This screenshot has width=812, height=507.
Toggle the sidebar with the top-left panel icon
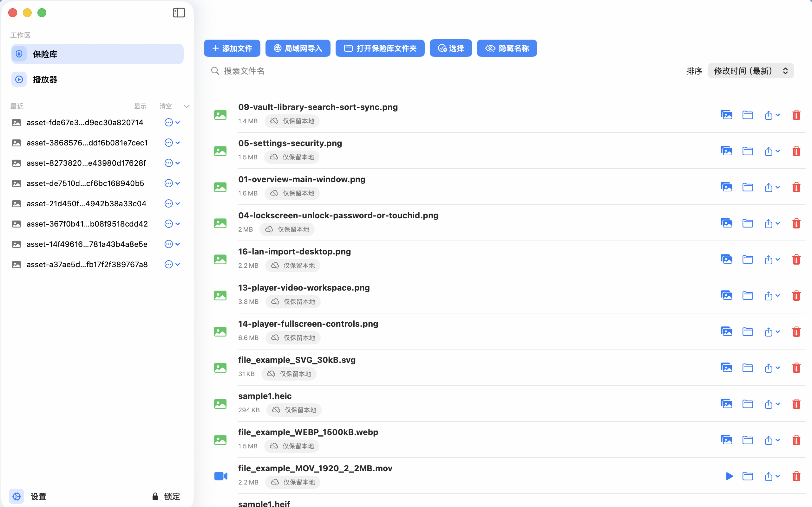click(179, 12)
